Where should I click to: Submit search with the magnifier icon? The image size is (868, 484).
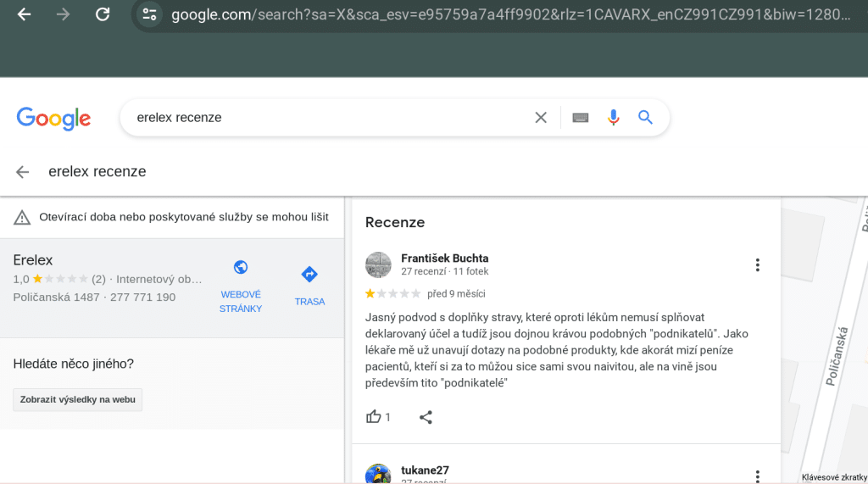pyautogui.click(x=645, y=118)
